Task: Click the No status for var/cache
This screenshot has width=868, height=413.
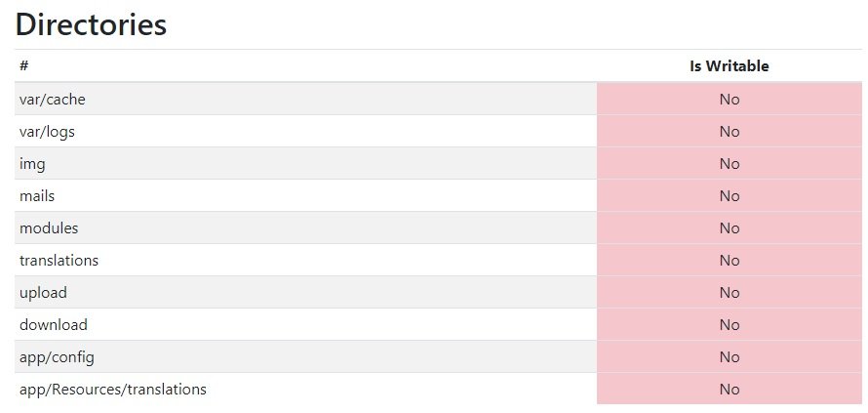Action: click(730, 99)
